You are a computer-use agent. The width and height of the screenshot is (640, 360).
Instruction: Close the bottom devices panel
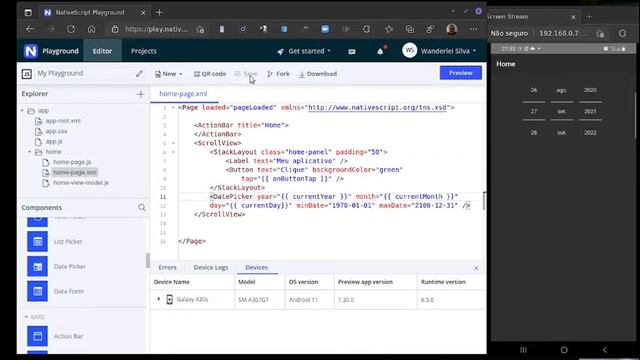pyautogui.click(x=476, y=268)
